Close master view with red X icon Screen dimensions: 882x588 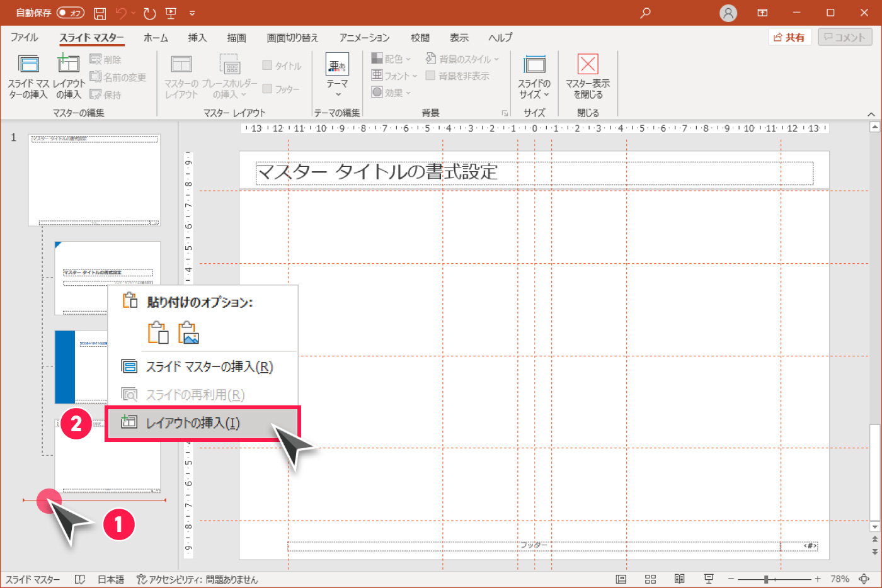(588, 64)
